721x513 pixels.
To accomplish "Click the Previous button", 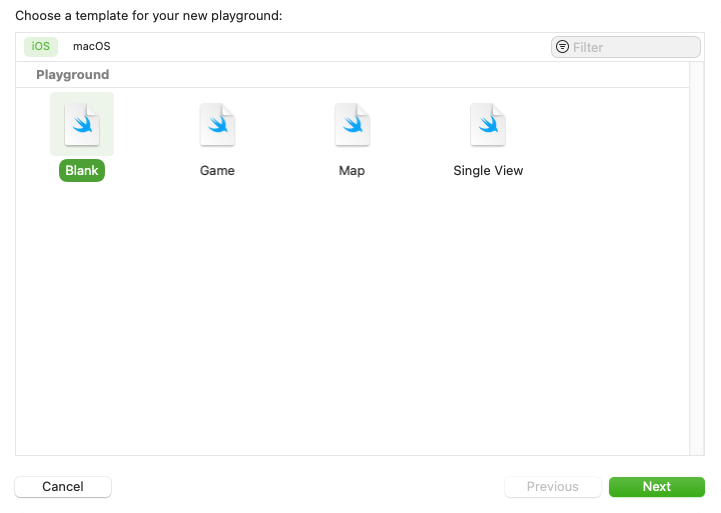I will (x=553, y=486).
